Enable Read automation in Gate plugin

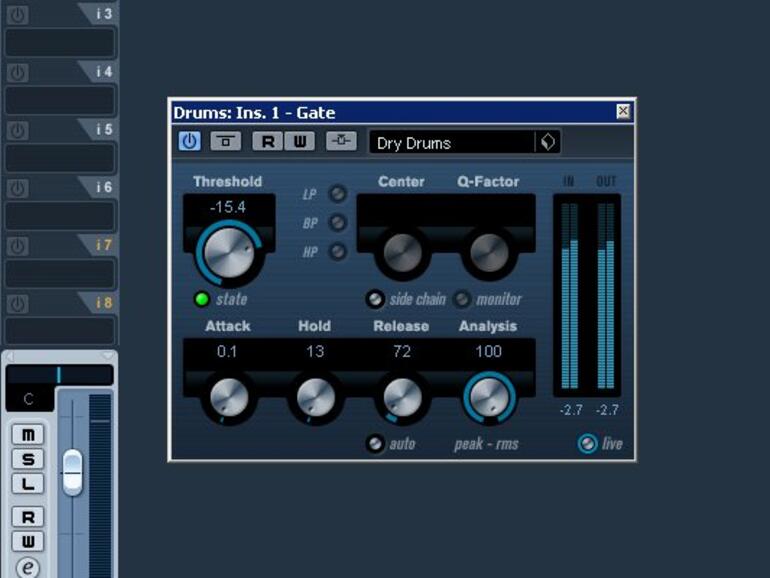point(267,142)
